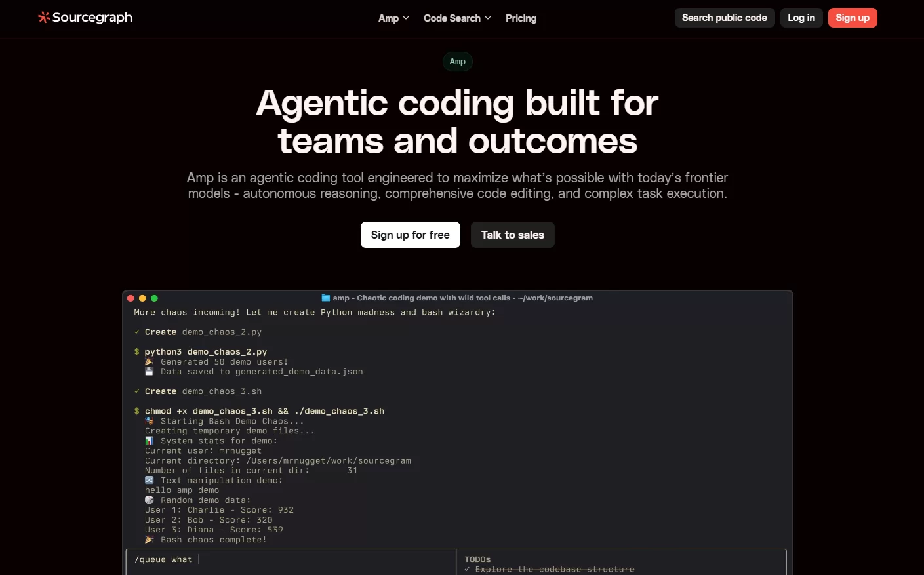Expand the Amp navigation dropdown
The image size is (924, 575).
point(393,18)
